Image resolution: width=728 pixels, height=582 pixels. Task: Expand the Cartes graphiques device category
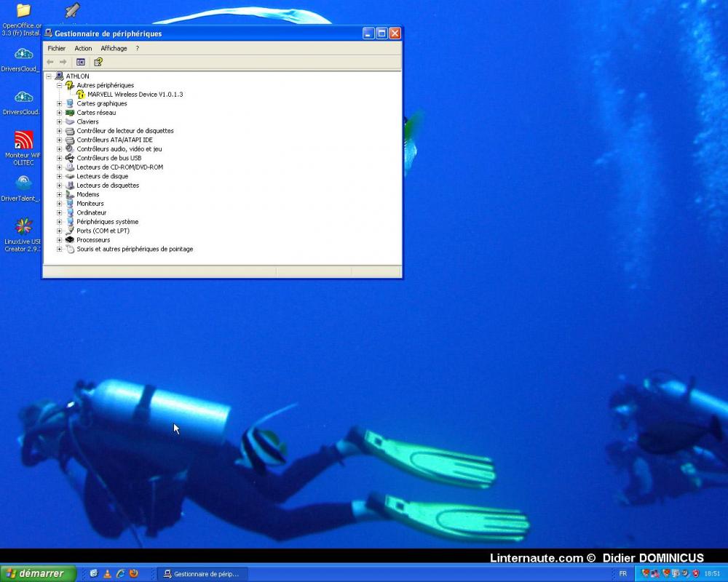coord(60,103)
